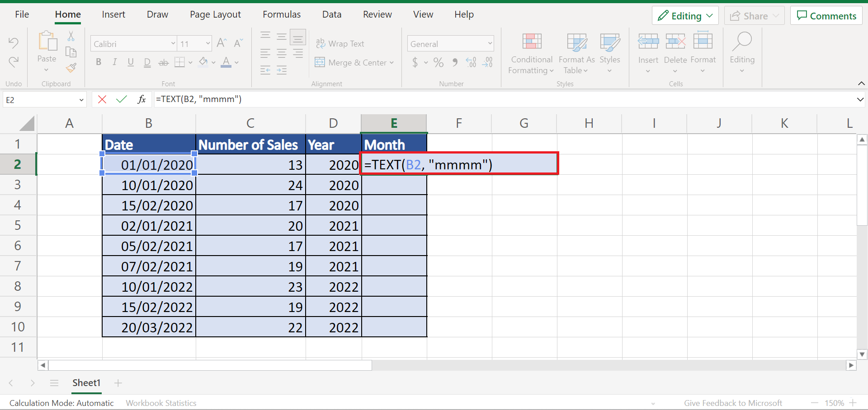
Task: Switch to the Formulas ribbon tab
Action: (x=281, y=14)
